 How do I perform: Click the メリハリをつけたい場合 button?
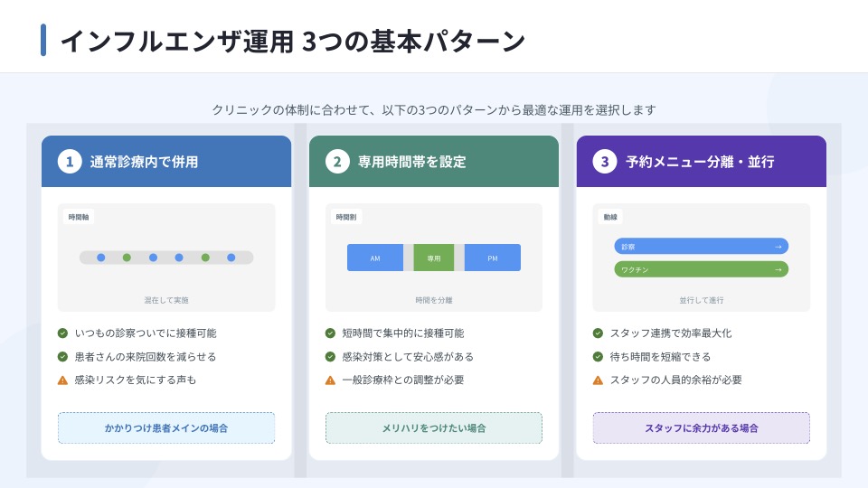pyautogui.click(x=434, y=427)
